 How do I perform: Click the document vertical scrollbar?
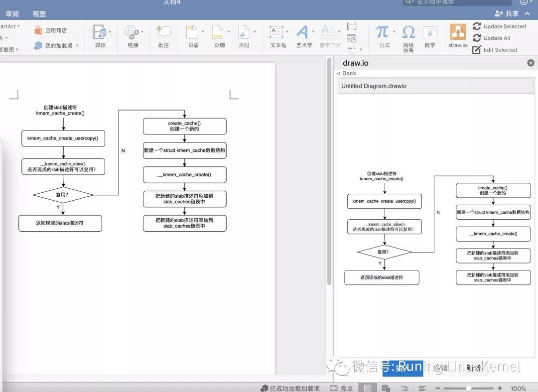click(329, 171)
